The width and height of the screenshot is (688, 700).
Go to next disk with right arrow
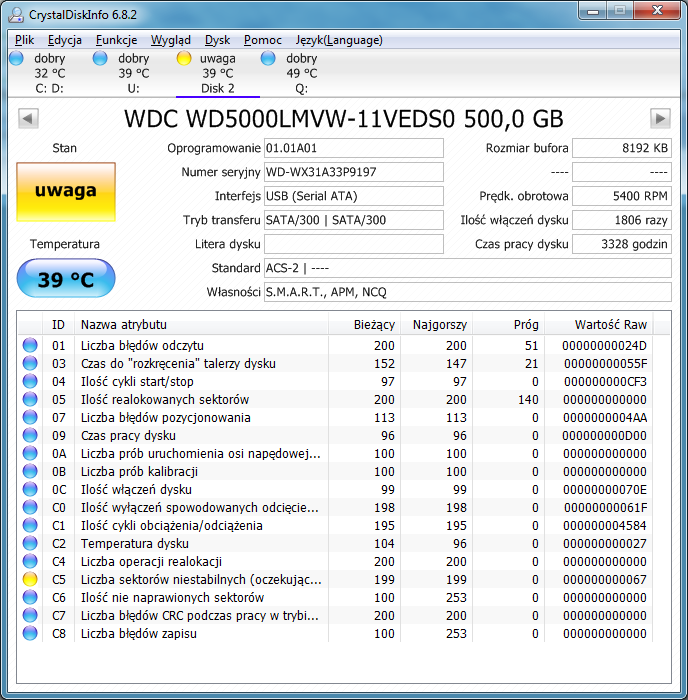click(x=659, y=118)
